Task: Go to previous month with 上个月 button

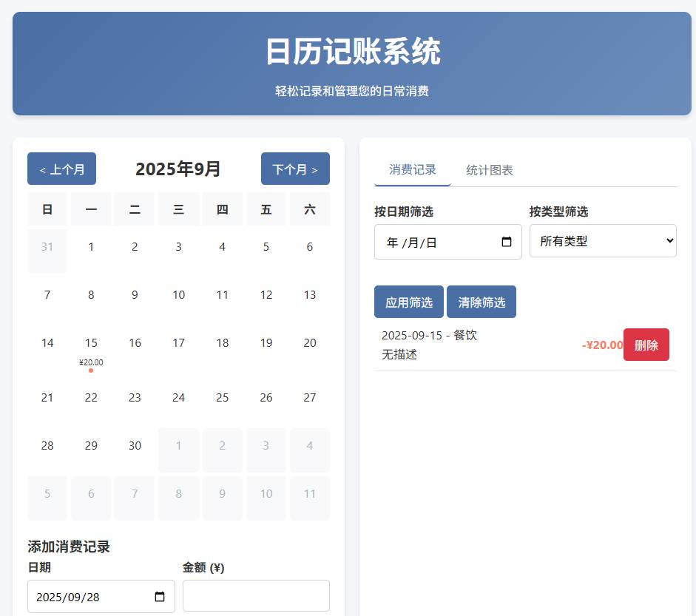Action: [x=61, y=169]
